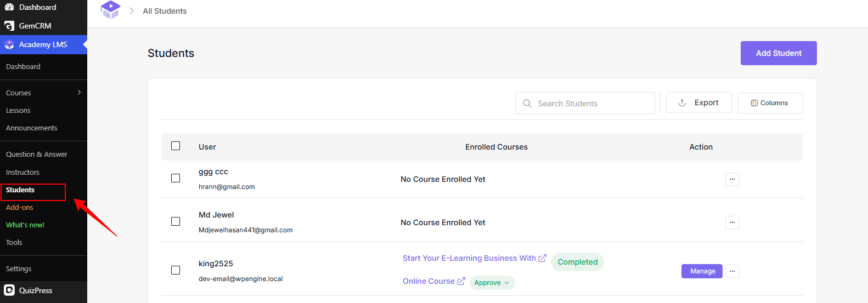Toggle the select-all students checkbox
This screenshot has height=303, width=868.
point(176,146)
